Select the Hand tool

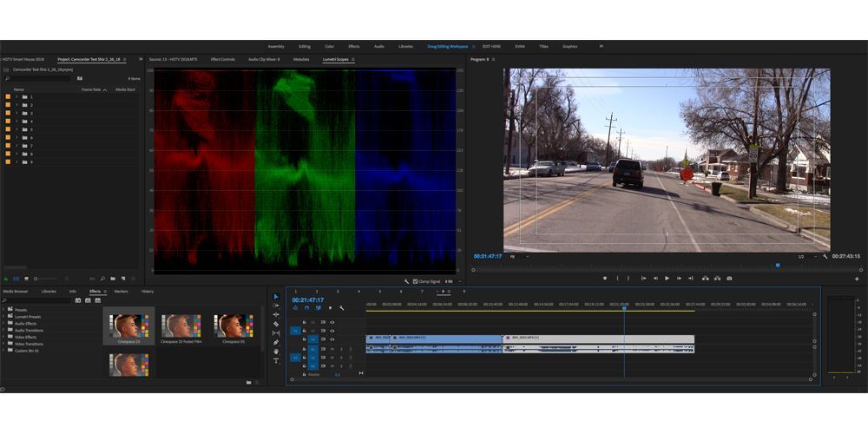click(x=276, y=351)
